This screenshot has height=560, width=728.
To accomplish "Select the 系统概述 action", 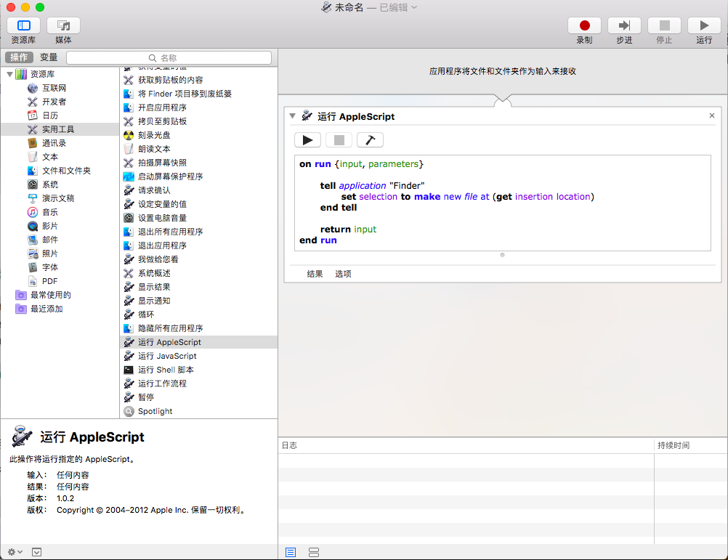I will 199,273.
